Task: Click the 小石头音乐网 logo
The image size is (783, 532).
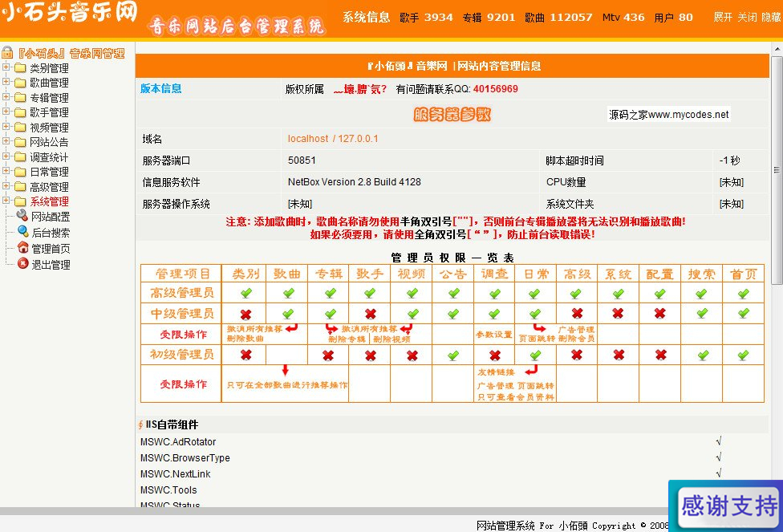Action: coord(69,13)
